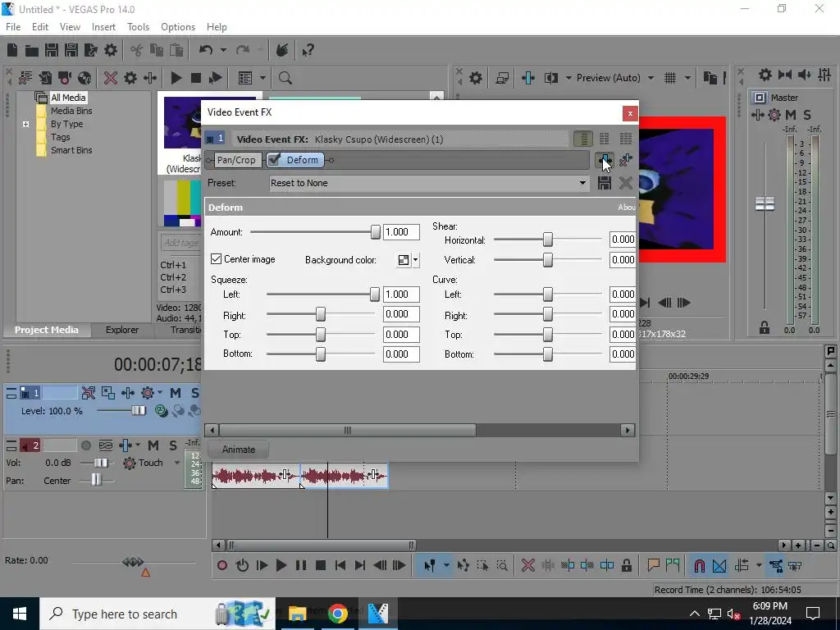Image resolution: width=840 pixels, height=630 pixels.
Task: Delete preset with X icon
Action: (x=625, y=183)
